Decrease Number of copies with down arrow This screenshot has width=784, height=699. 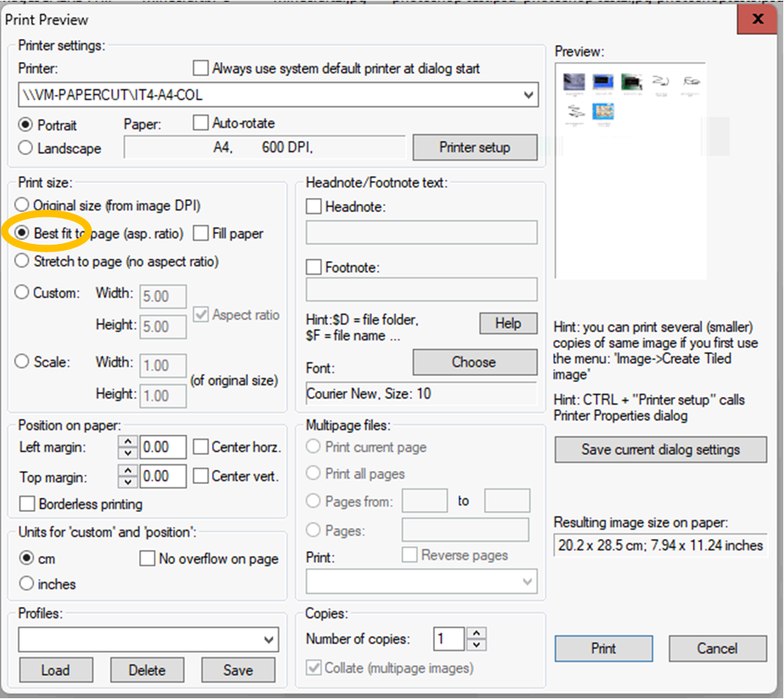point(478,645)
